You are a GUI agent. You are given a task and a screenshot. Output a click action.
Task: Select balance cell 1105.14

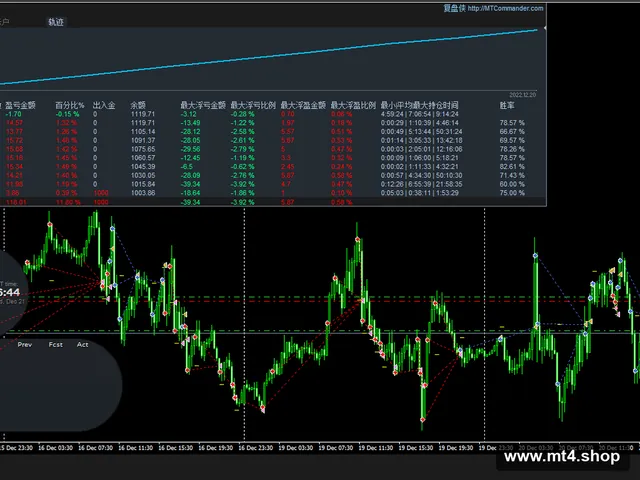tap(143, 131)
